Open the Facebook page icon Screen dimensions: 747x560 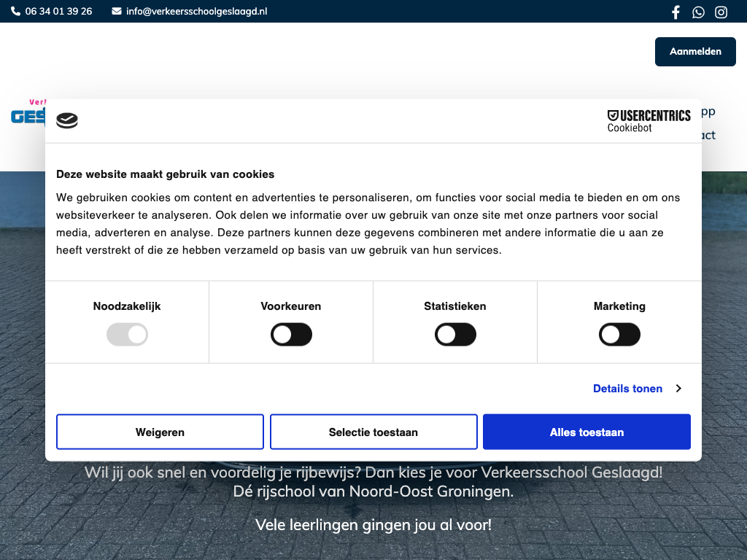tap(676, 12)
